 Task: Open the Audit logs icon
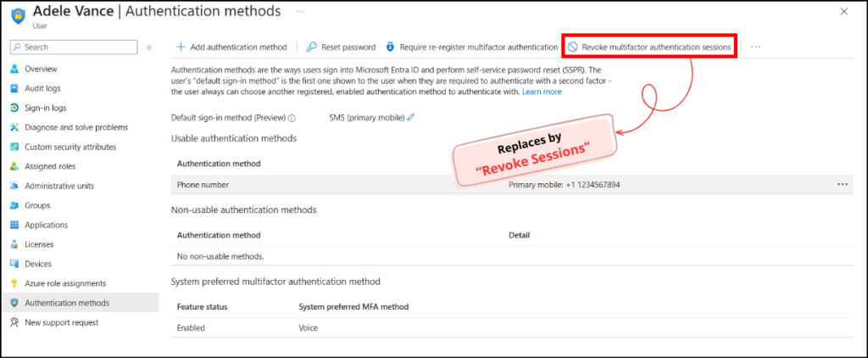[x=15, y=88]
